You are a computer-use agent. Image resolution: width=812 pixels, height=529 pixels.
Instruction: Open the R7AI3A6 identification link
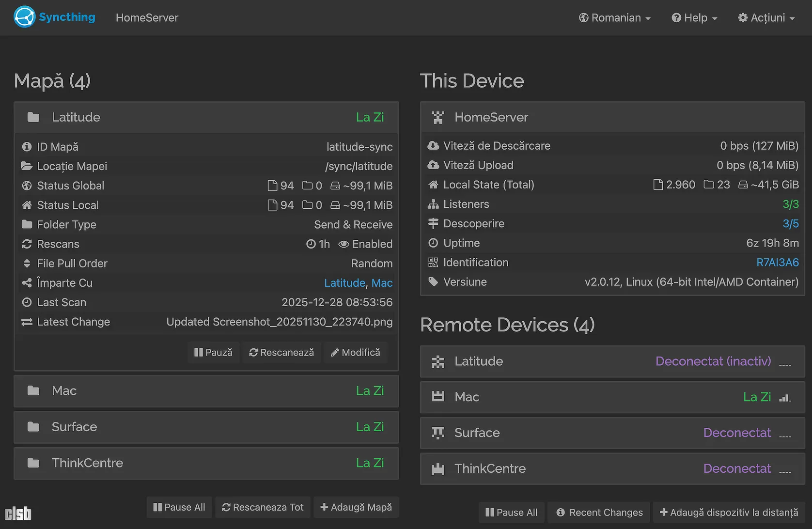click(x=777, y=263)
